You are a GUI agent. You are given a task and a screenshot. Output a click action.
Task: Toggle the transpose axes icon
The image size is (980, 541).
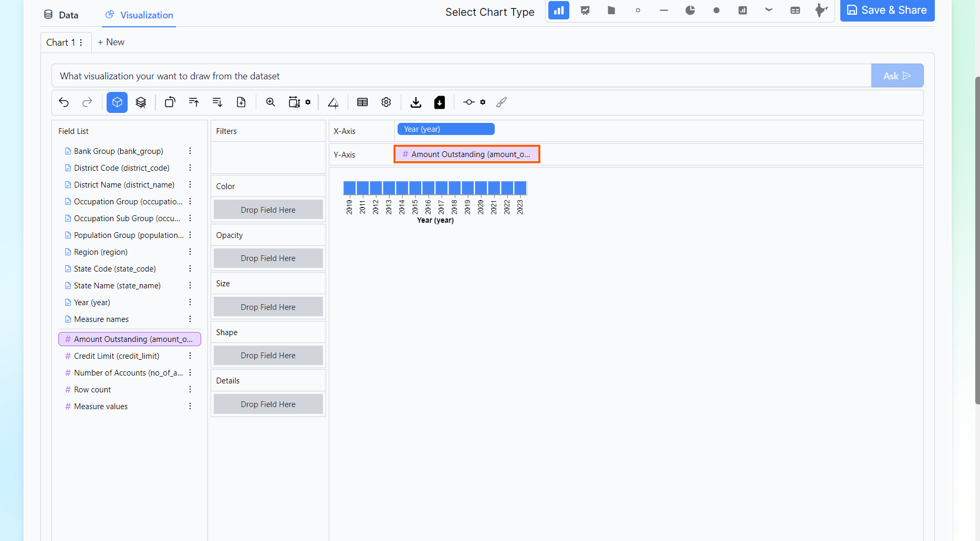170,102
